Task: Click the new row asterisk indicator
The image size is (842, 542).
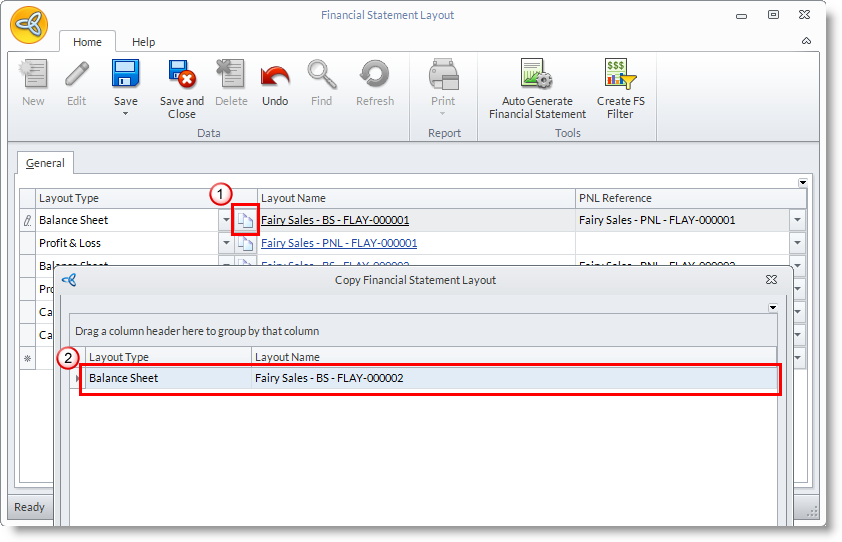Action: (x=27, y=358)
